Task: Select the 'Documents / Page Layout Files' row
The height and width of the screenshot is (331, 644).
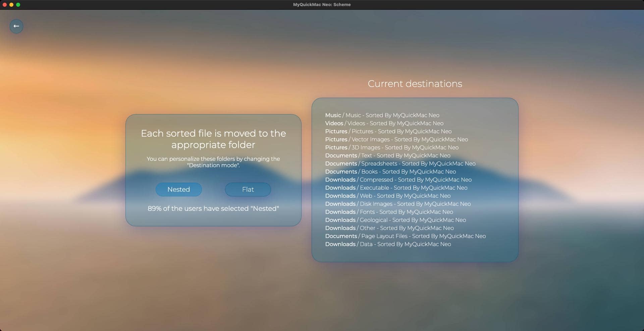Action: pyautogui.click(x=405, y=236)
